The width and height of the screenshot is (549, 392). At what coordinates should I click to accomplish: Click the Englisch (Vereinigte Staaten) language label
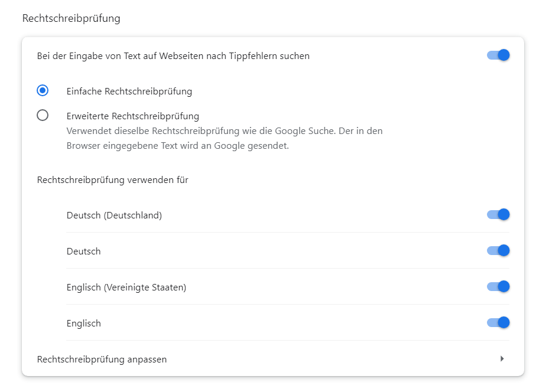tap(126, 288)
